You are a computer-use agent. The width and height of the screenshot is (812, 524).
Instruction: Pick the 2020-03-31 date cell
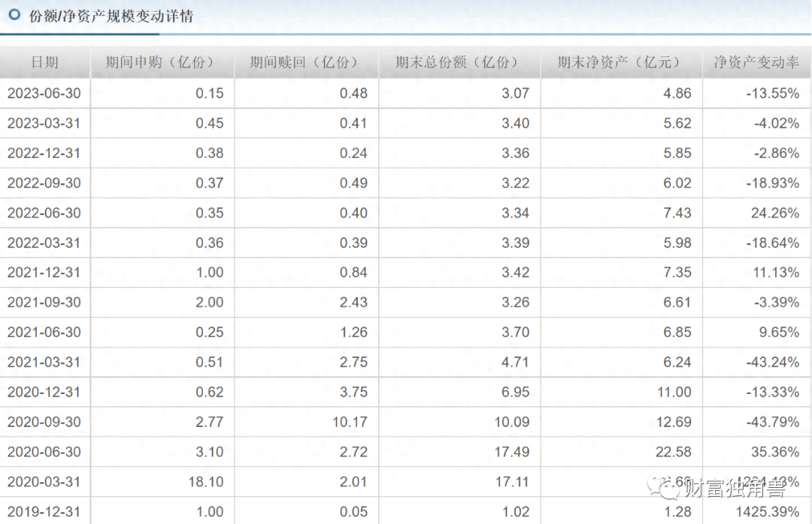click(x=44, y=481)
